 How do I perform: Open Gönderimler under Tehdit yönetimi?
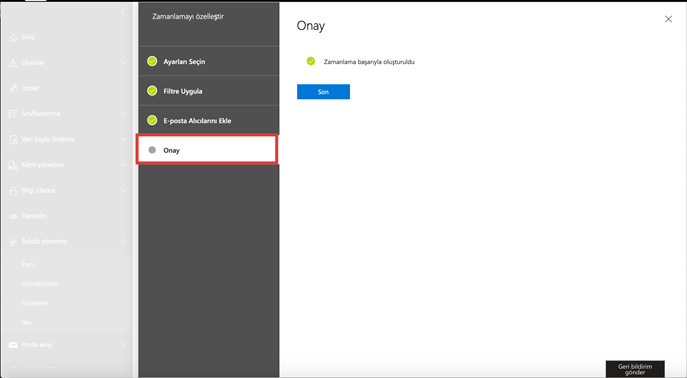(x=40, y=284)
